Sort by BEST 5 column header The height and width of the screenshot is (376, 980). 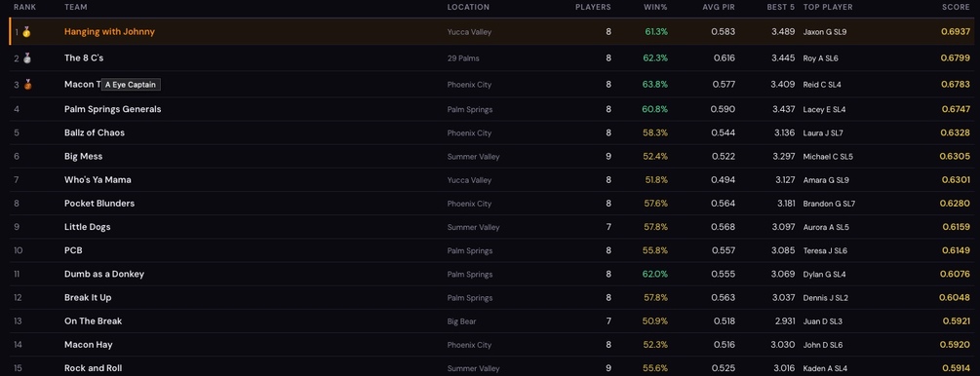pos(781,7)
